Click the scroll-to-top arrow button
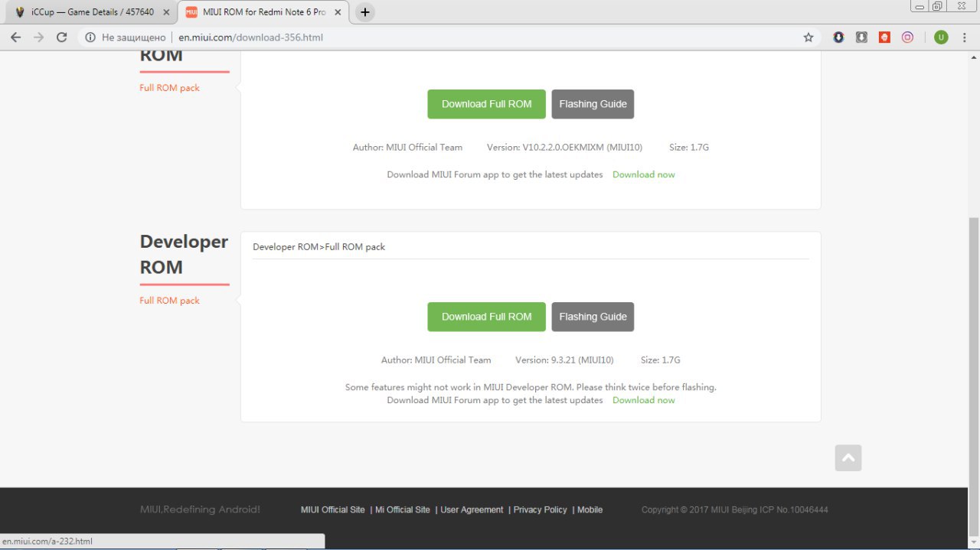 (x=848, y=458)
